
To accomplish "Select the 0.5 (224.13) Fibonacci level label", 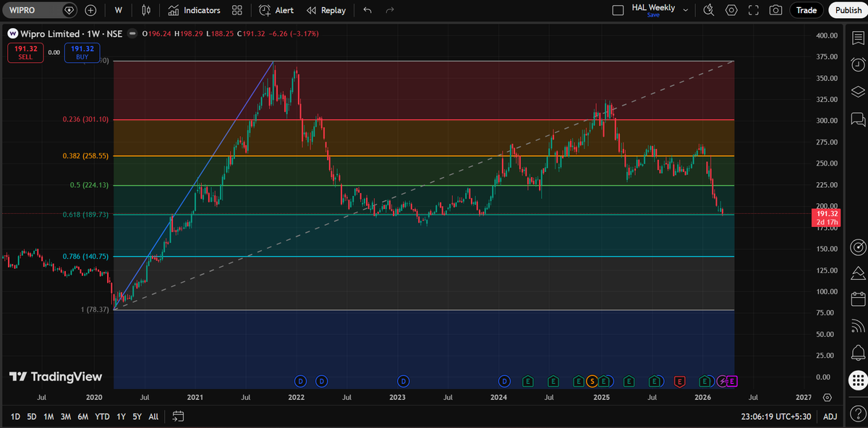I will [x=90, y=185].
